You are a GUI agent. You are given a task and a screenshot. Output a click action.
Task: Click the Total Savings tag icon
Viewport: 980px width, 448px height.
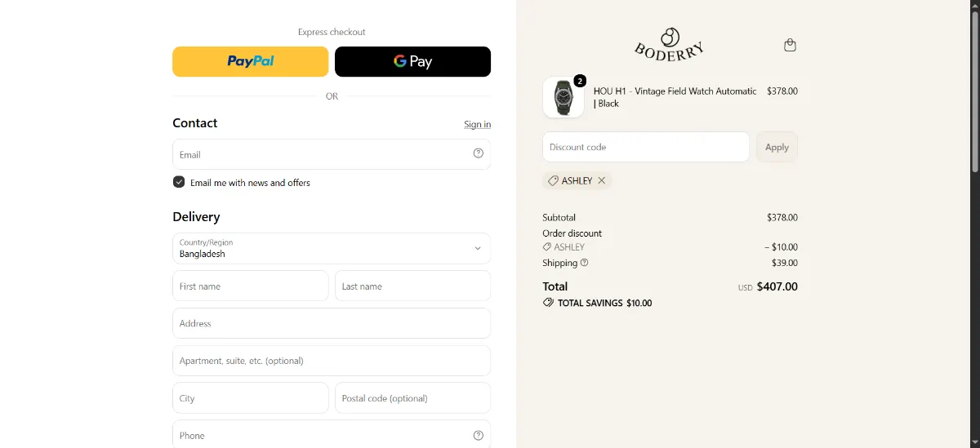[548, 303]
